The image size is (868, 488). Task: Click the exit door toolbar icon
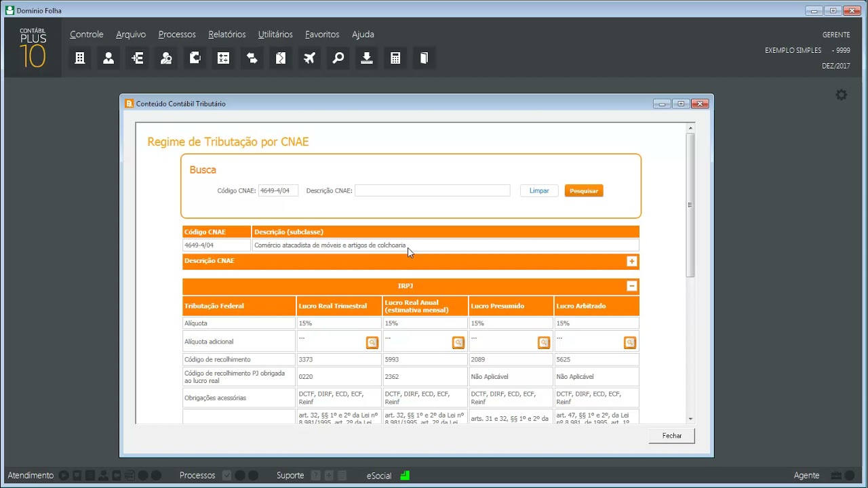(424, 58)
